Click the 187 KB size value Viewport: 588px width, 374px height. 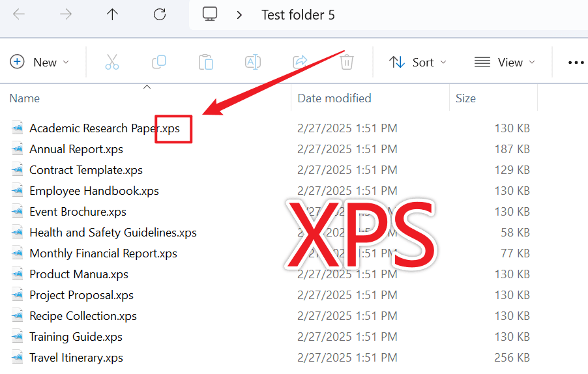(x=512, y=149)
